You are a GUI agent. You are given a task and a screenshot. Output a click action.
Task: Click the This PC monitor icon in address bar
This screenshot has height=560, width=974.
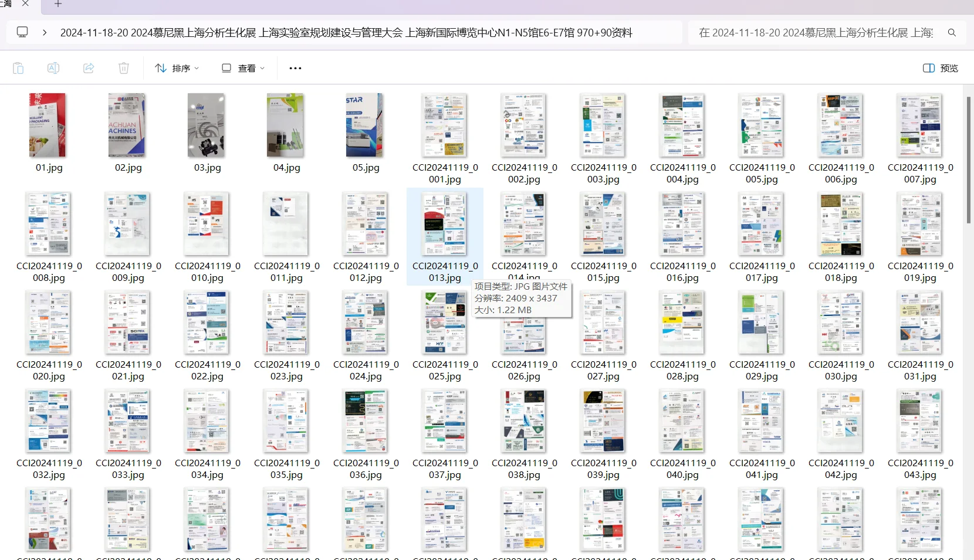pyautogui.click(x=22, y=32)
